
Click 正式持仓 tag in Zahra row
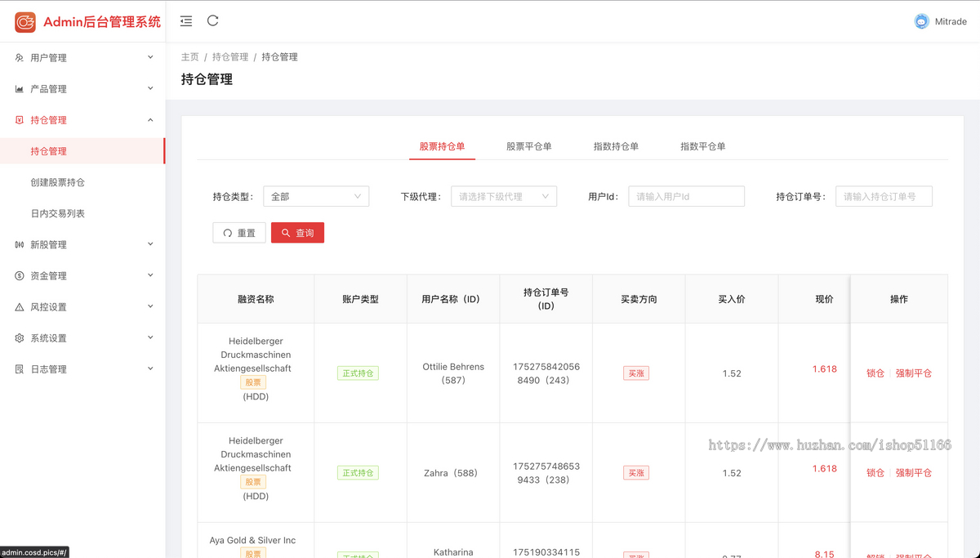tap(358, 473)
